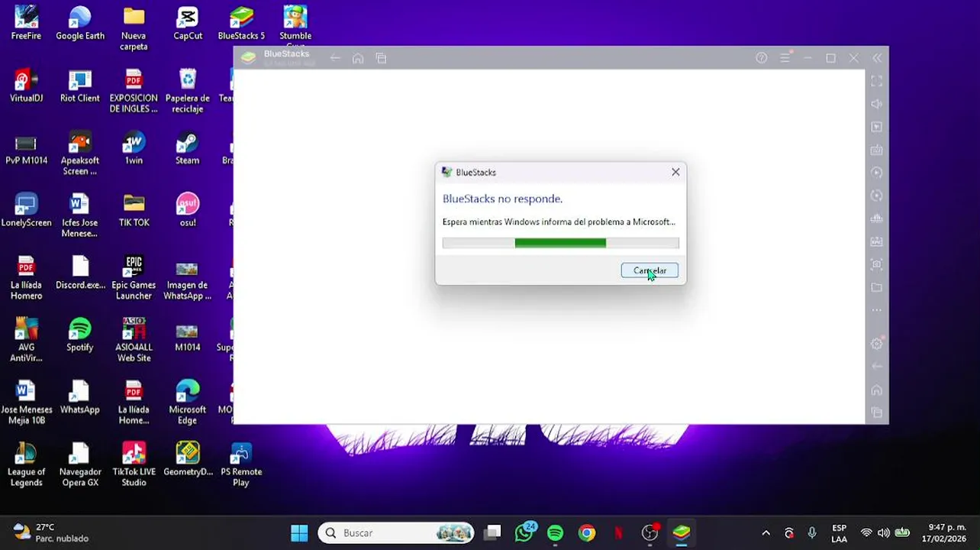Select the Papelera de reciclaje icon

click(x=188, y=91)
